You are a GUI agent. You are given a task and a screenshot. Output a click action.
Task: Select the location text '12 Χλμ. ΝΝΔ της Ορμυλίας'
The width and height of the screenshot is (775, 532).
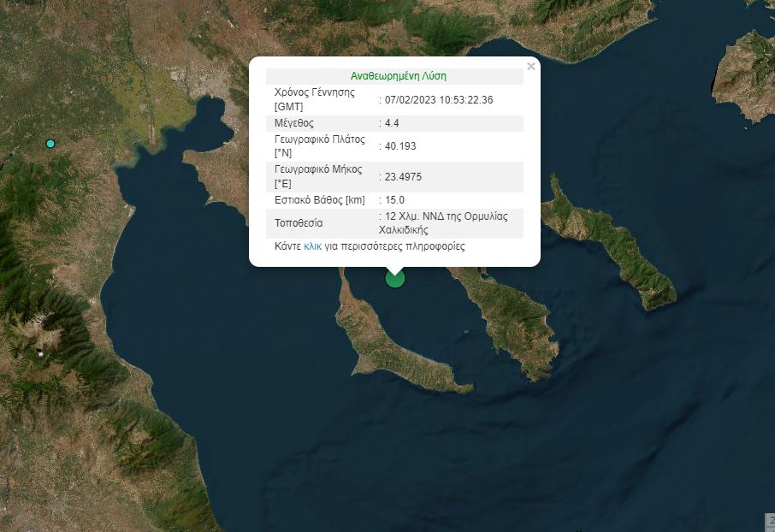point(447,216)
